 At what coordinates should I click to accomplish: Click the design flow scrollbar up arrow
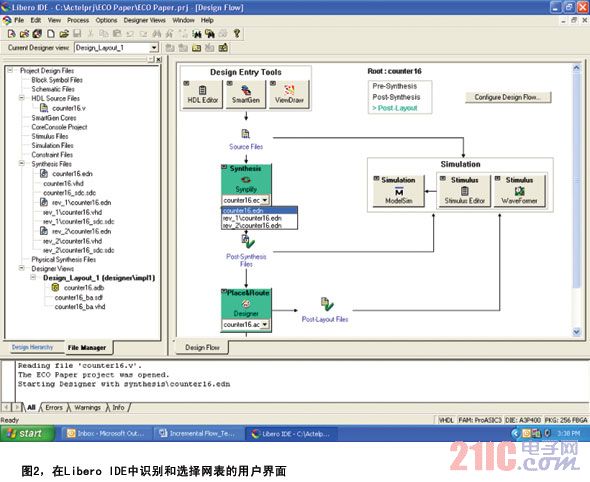[576, 68]
